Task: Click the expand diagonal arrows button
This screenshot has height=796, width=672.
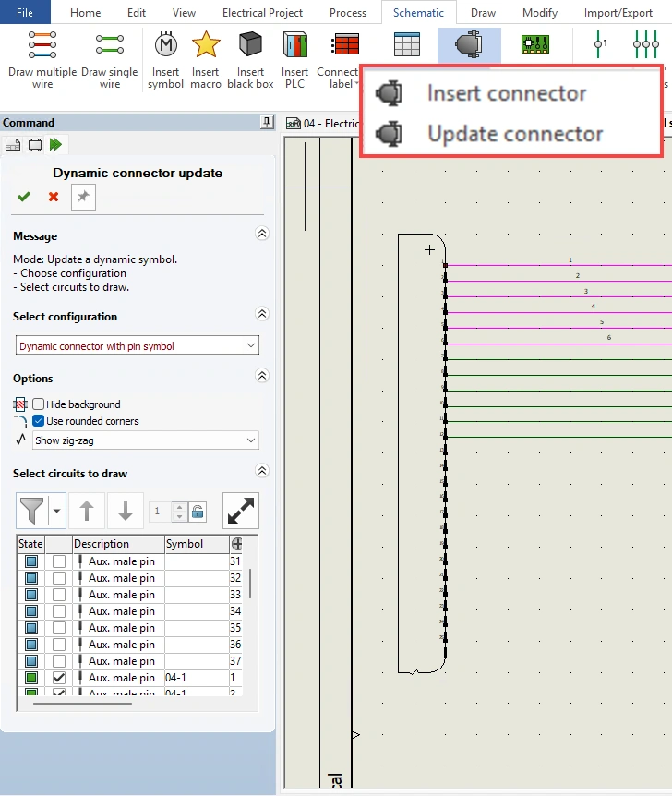Action: pos(241,510)
